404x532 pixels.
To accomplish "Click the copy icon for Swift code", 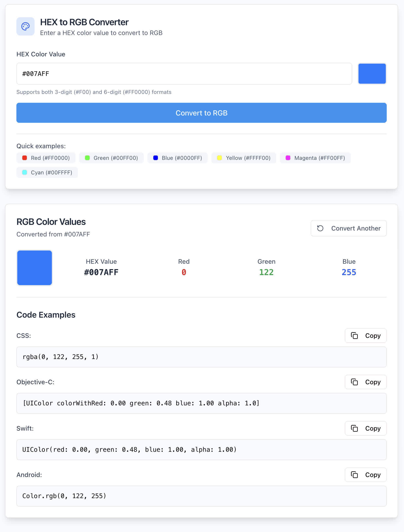I will 354,428.
